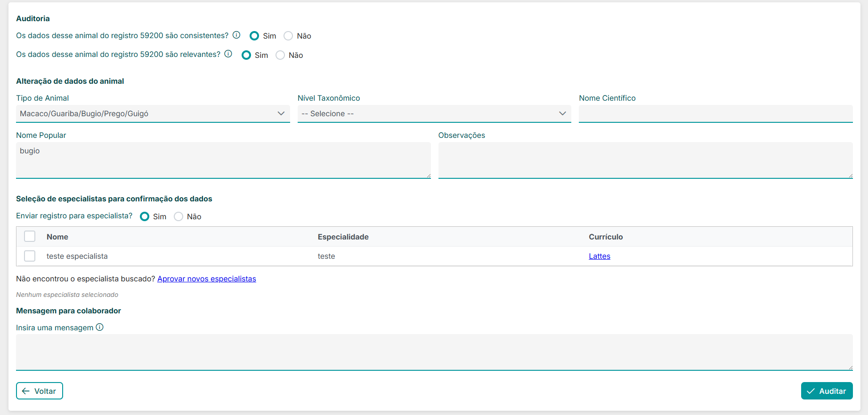Select 'Não' for data relevance question
This screenshot has height=415, width=868.
pyautogui.click(x=280, y=56)
